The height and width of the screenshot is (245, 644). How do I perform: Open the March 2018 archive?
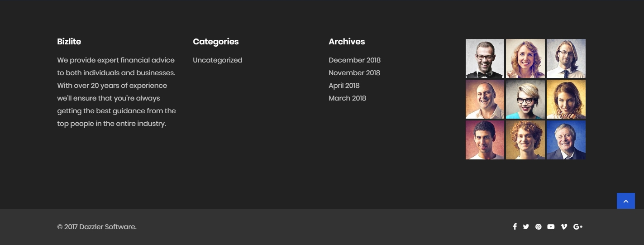click(x=348, y=98)
